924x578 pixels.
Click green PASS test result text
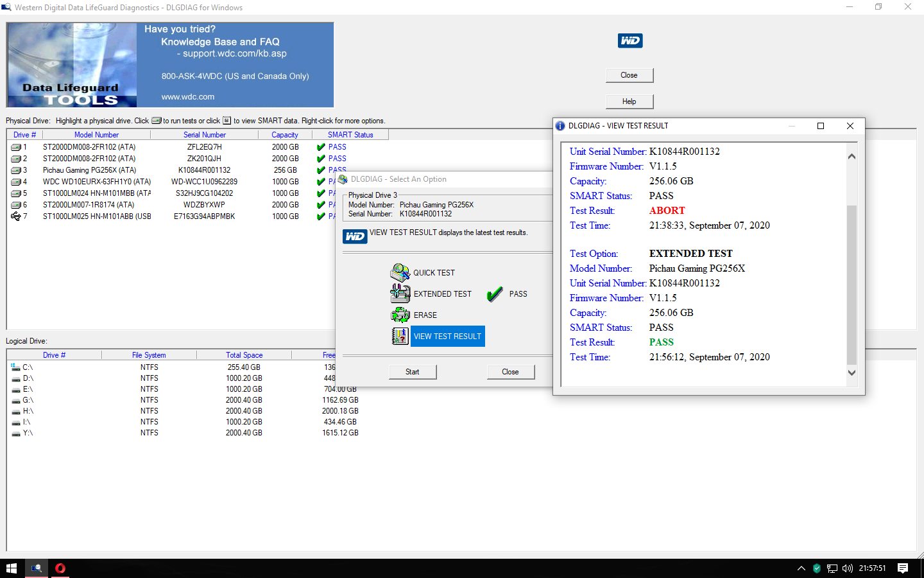(x=662, y=342)
